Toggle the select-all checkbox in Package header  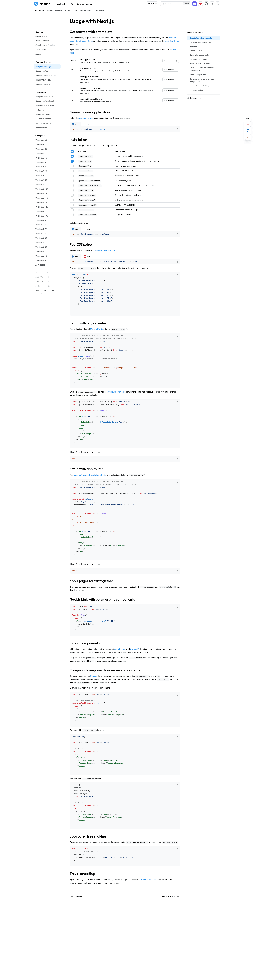point(72,151)
